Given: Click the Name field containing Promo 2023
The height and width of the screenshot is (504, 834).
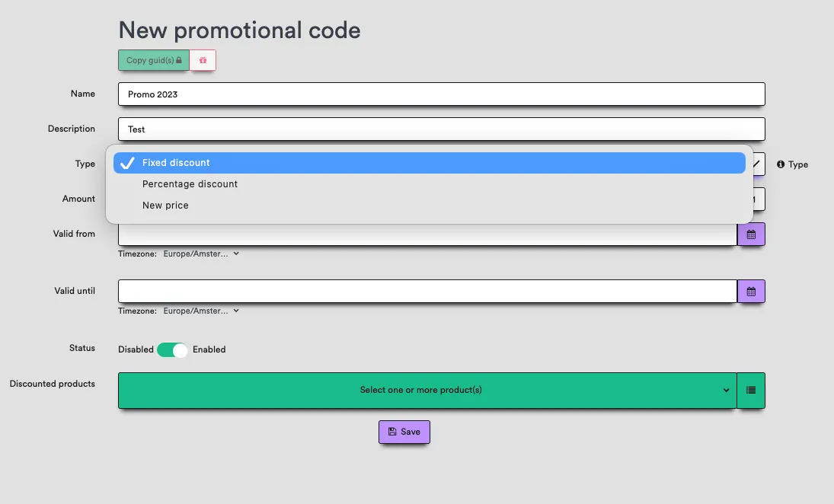Looking at the screenshot, I should tap(441, 94).
